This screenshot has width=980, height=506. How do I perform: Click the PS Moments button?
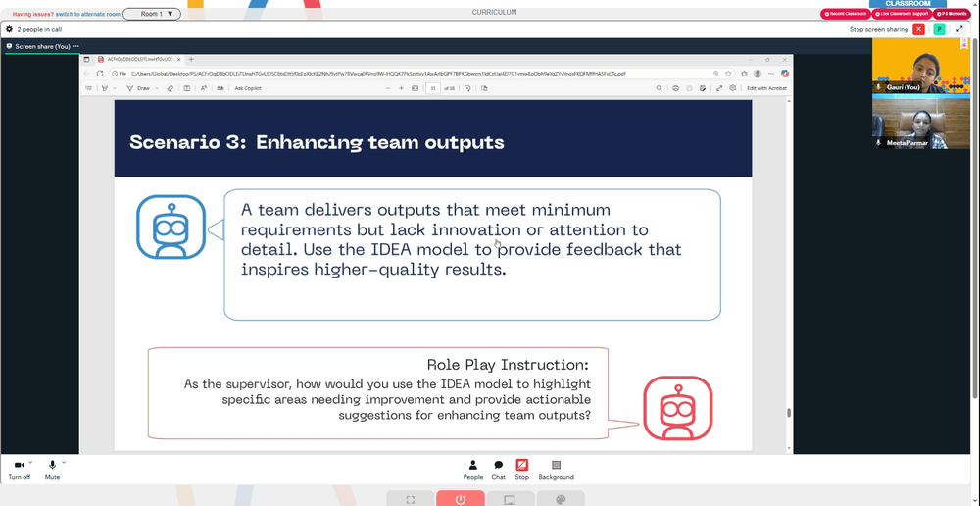point(954,14)
